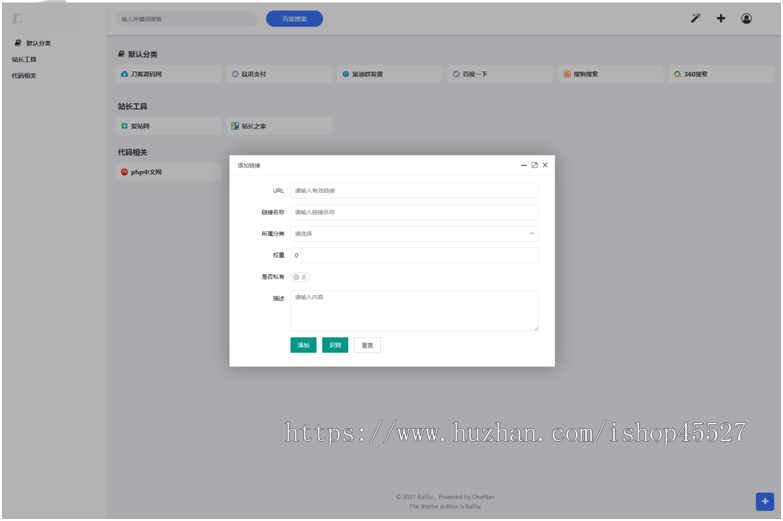Image resolution: width=783 pixels, height=521 pixels.
Task: Close the 添加链接 dialog
Action: (x=545, y=165)
